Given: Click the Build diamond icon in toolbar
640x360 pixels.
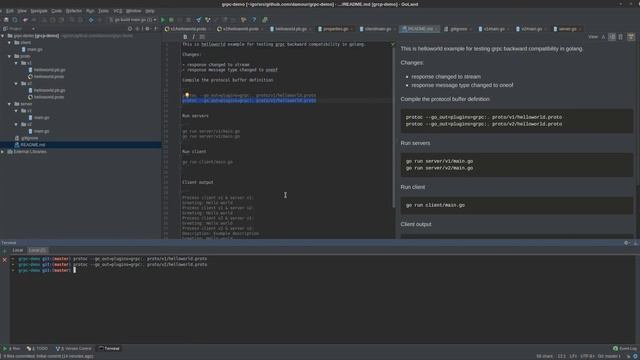Looking at the screenshot, I should [x=91, y=20].
